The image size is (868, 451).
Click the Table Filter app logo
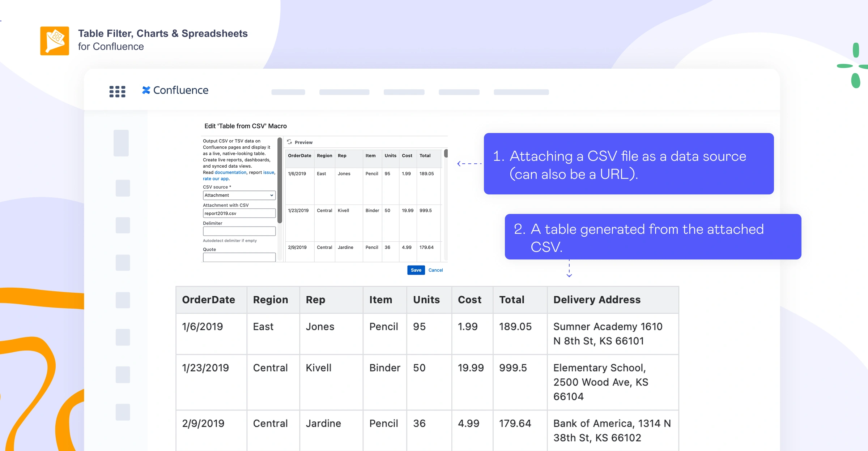pyautogui.click(x=54, y=40)
